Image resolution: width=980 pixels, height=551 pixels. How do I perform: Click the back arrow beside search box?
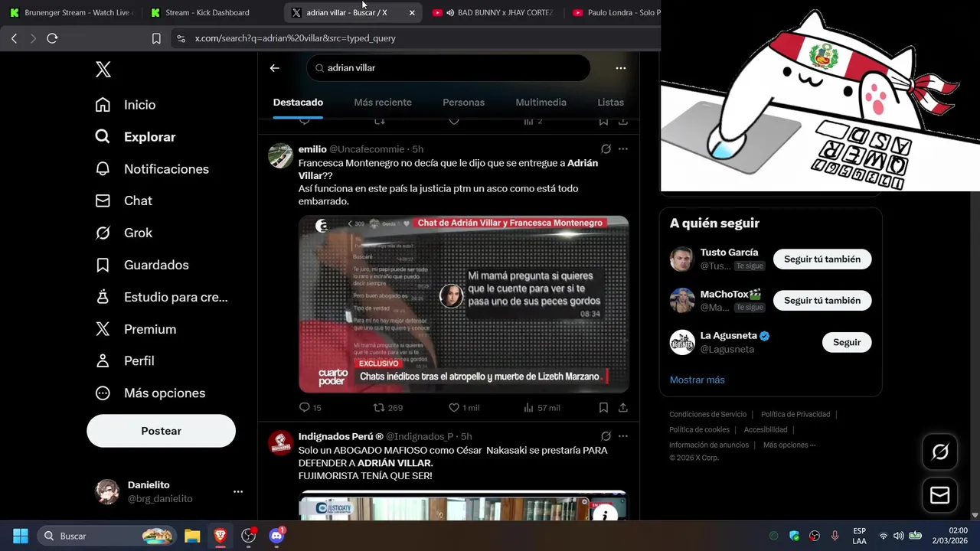(275, 68)
